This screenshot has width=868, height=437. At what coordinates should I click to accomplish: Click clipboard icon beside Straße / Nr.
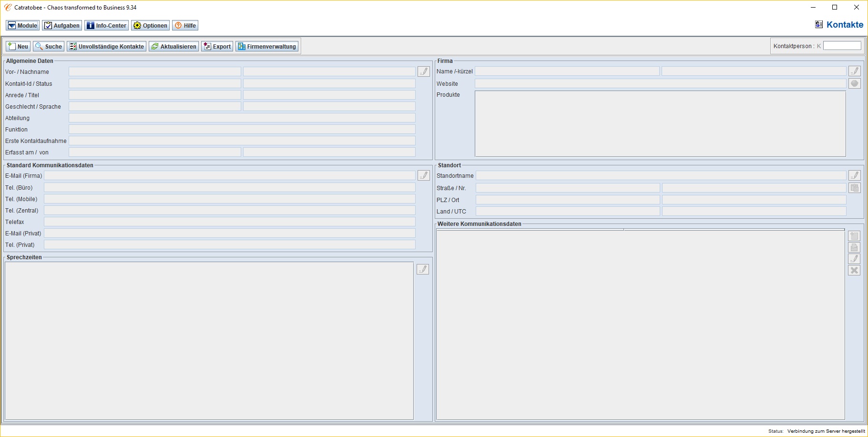click(x=854, y=188)
